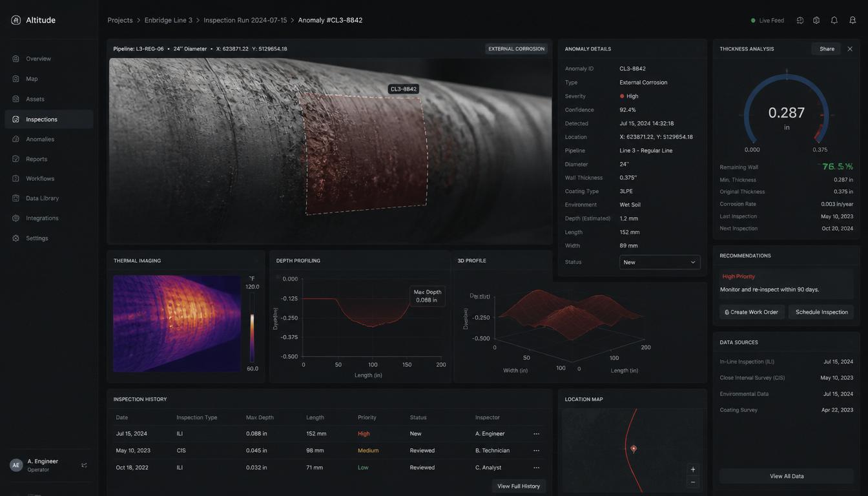Viewport: 868px width, 496px height.
Task: Click the 0.032 in max depth cell
Action: (x=256, y=468)
